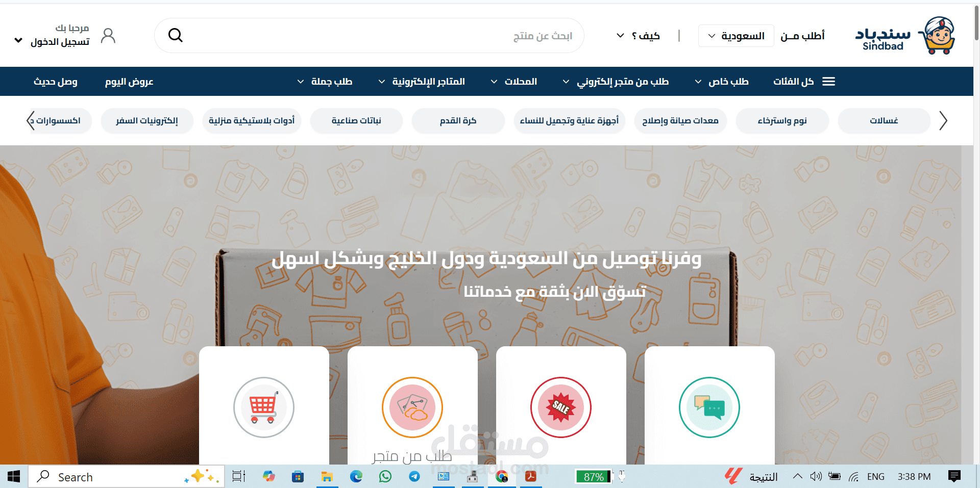The width and height of the screenshot is (980, 488).
Task: Open File Explorer from taskbar
Action: coord(327,477)
